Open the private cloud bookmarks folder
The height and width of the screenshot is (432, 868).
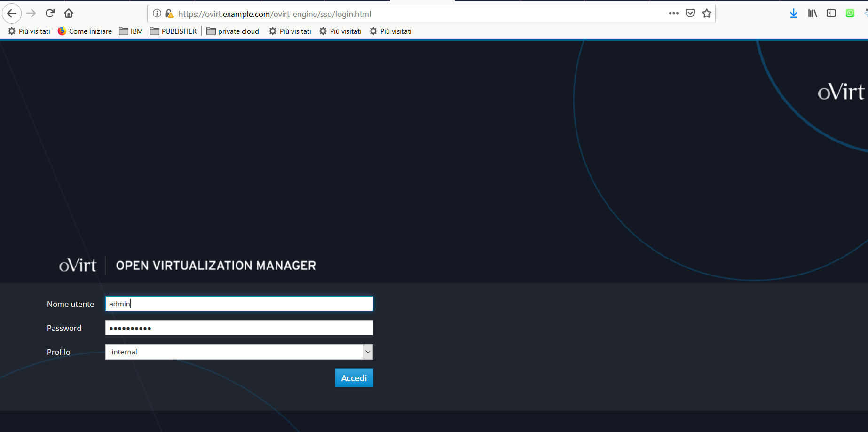(x=233, y=31)
